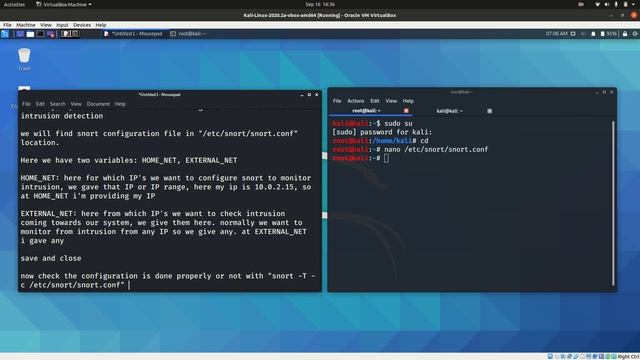
Task: Click the host volume speaker icon
Action: tap(607, 4)
